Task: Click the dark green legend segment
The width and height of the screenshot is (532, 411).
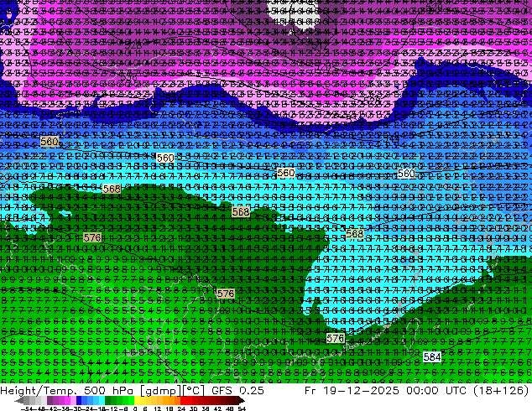Action: click(107, 401)
